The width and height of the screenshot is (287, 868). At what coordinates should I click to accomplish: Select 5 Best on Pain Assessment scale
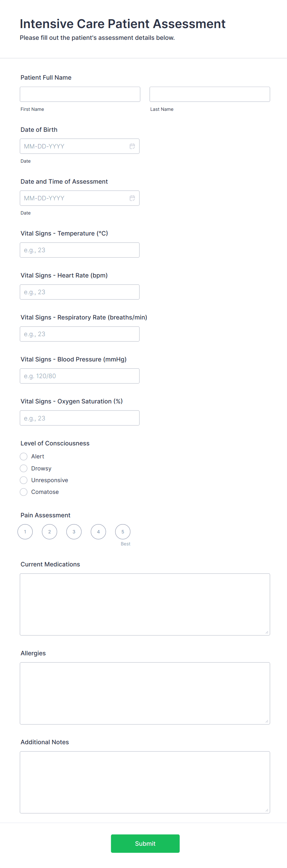pyautogui.click(x=123, y=531)
